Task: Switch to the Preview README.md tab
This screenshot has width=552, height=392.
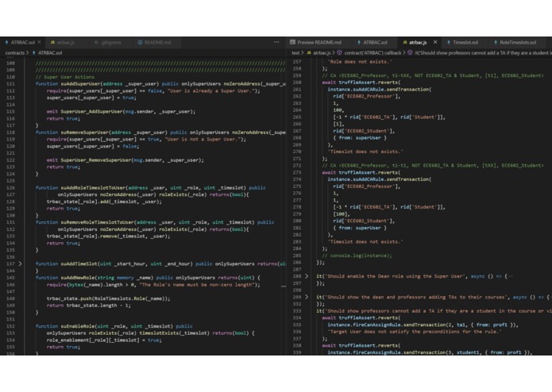Action: (316, 42)
